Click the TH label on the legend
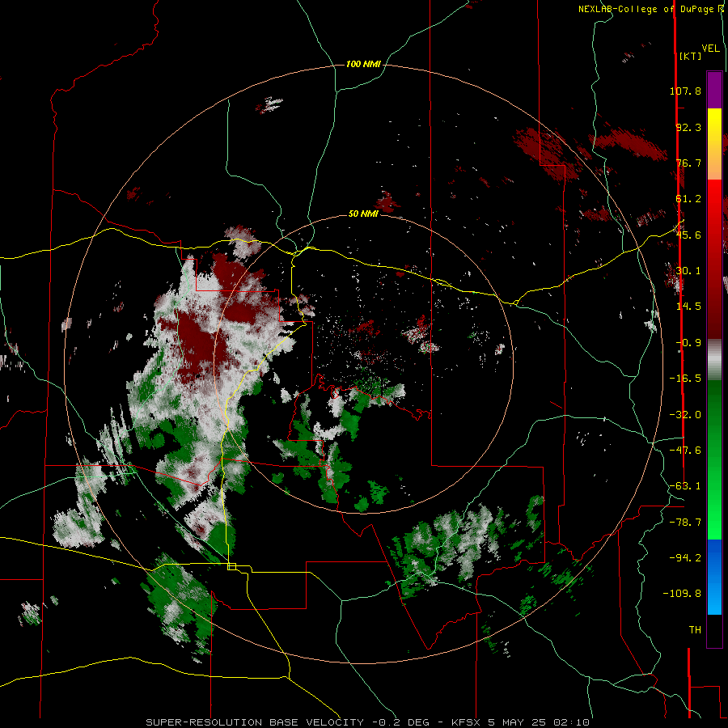Screen dimensions: 728x728 click(695, 630)
